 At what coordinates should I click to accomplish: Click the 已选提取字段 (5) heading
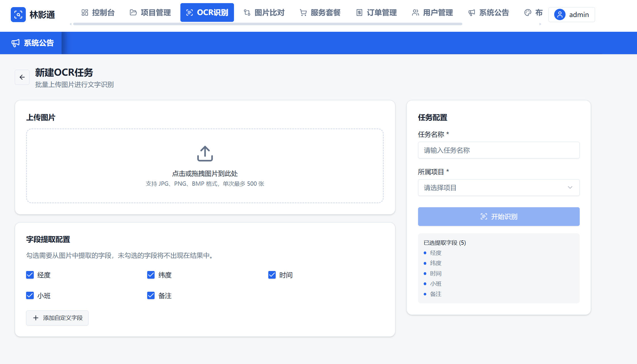pyautogui.click(x=445, y=243)
